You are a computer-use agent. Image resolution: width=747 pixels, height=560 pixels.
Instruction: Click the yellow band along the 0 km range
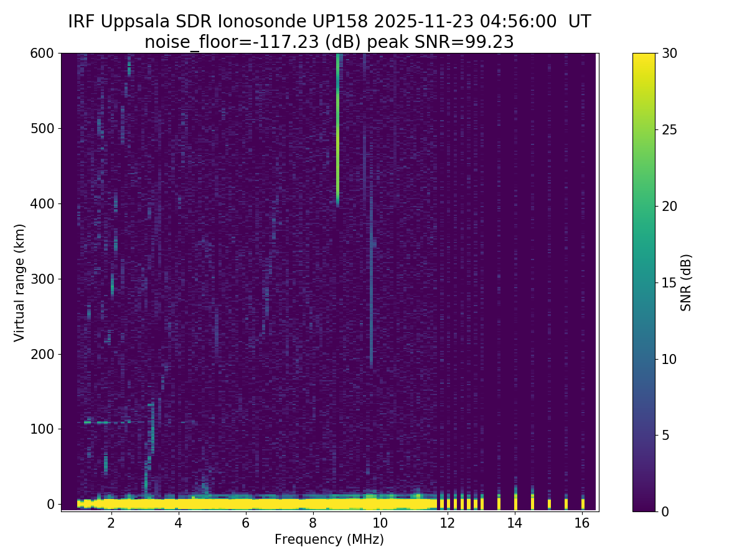pos(249,503)
